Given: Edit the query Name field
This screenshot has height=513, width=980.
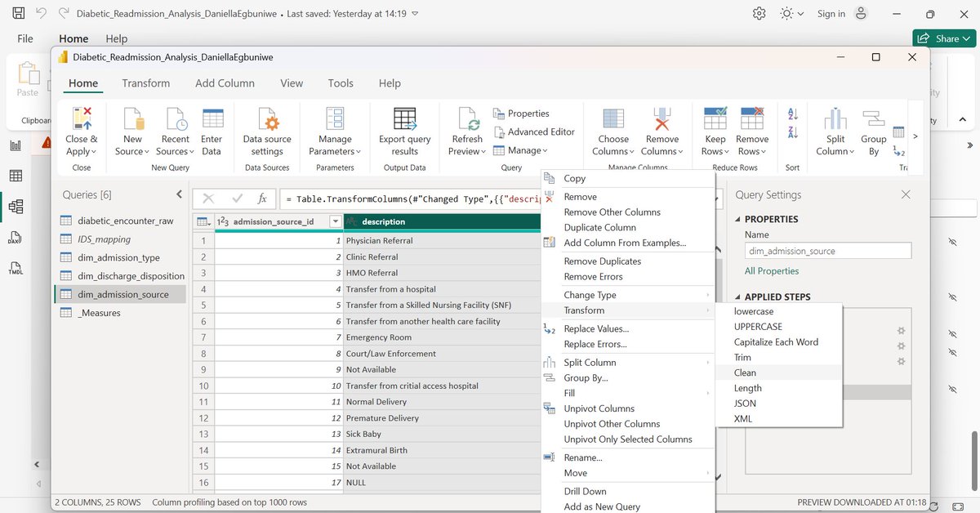Looking at the screenshot, I should (x=828, y=252).
